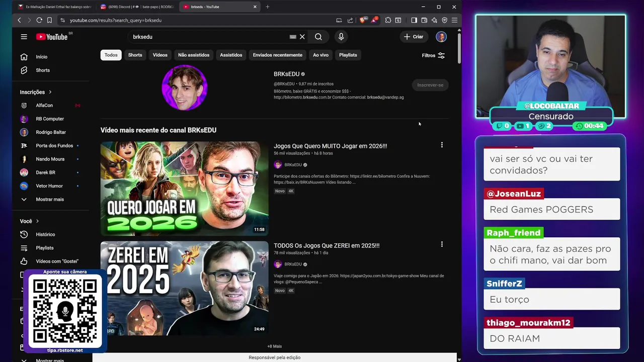This screenshot has height=362, width=644.
Task: Select the Shorts filter chip
Action: click(135, 55)
